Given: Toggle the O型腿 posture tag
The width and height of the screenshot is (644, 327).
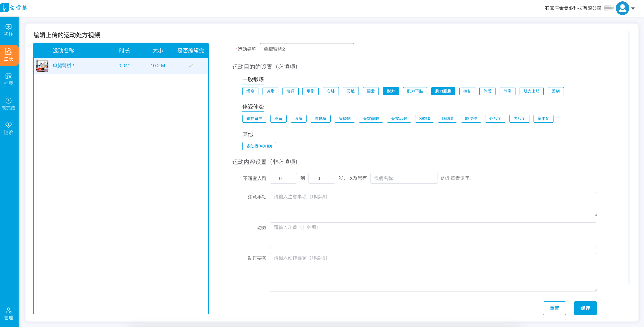Looking at the screenshot, I should pos(447,119).
